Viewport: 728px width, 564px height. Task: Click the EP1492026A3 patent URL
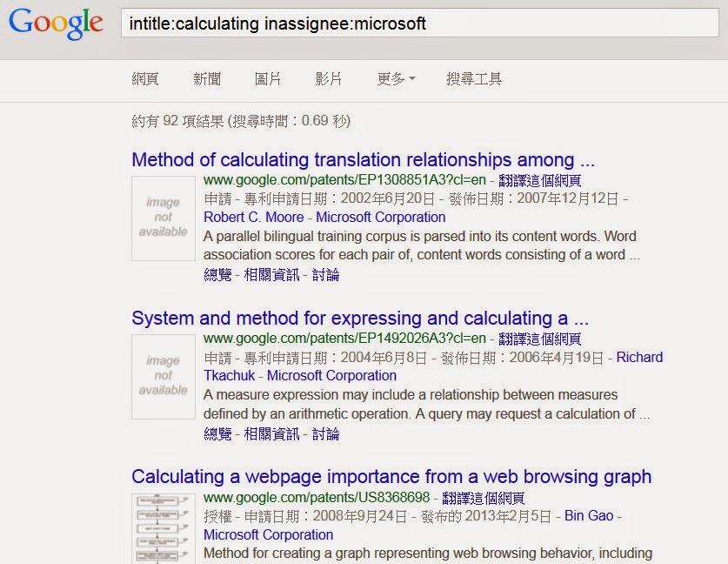[x=344, y=339]
